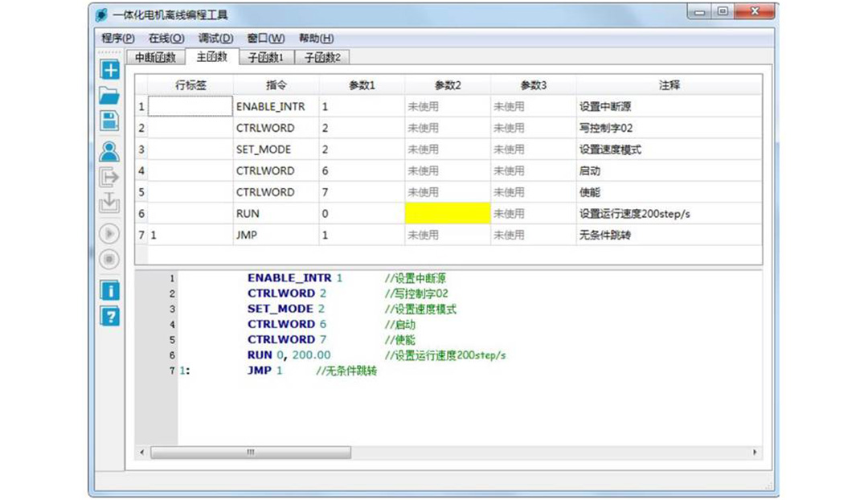The width and height of the screenshot is (868, 500).
Task: Save the program using the floppy disk icon
Action: pos(109,121)
